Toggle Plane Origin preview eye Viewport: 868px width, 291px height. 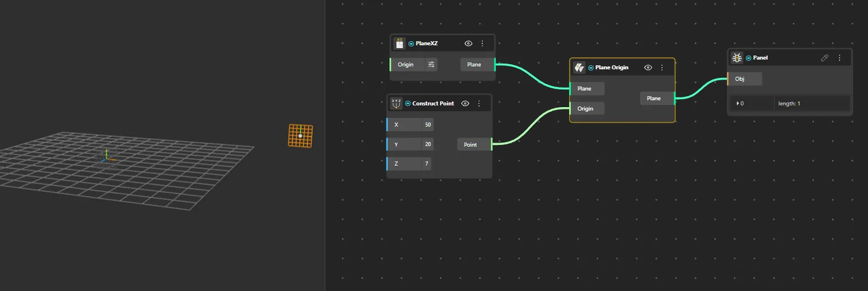pos(648,68)
